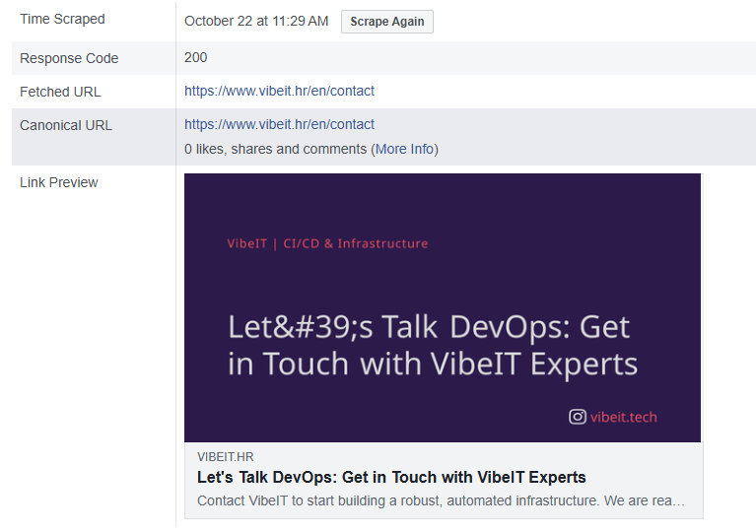756x532 pixels.
Task: Select the Link Preview label
Action: click(x=59, y=182)
